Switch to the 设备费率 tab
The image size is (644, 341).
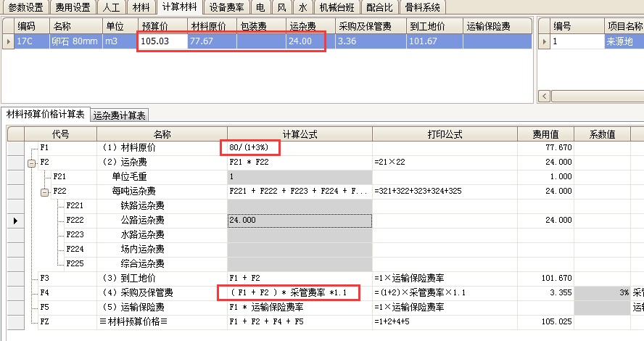[226, 7]
